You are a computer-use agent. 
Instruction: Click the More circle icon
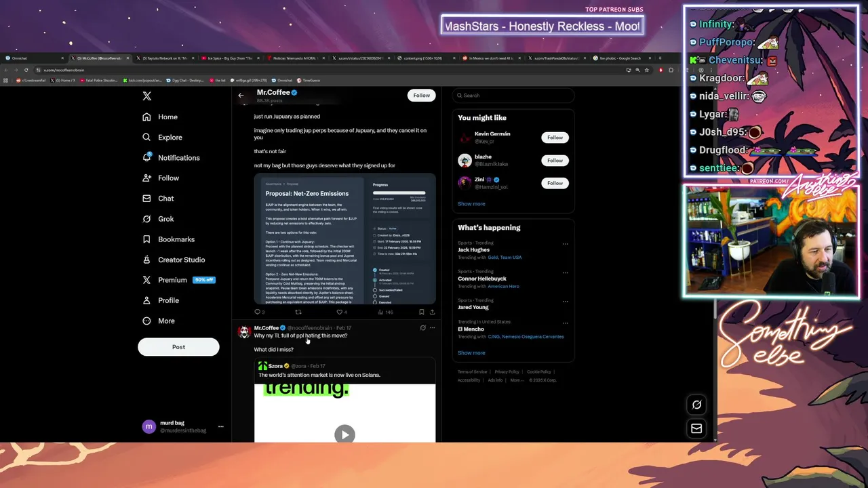[x=146, y=321]
